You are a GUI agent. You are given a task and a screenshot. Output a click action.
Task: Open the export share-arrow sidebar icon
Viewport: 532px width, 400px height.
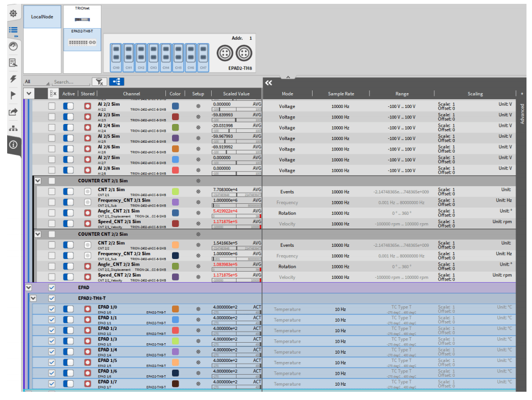pyautogui.click(x=13, y=111)
